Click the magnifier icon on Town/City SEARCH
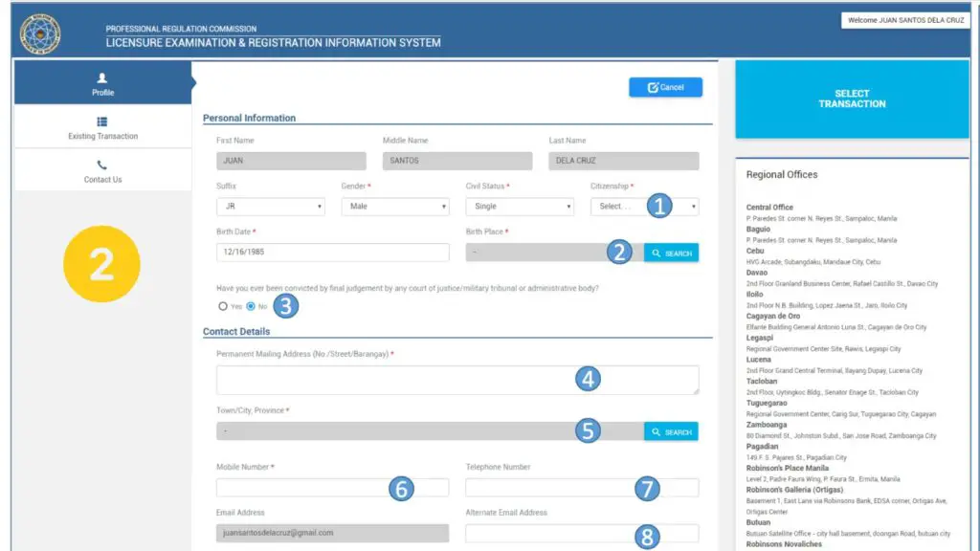This screenshot has width=980, height=551. point(654,431)
